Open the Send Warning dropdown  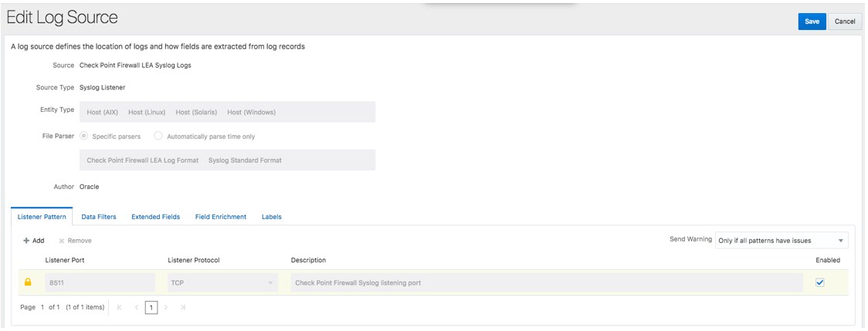782,241
